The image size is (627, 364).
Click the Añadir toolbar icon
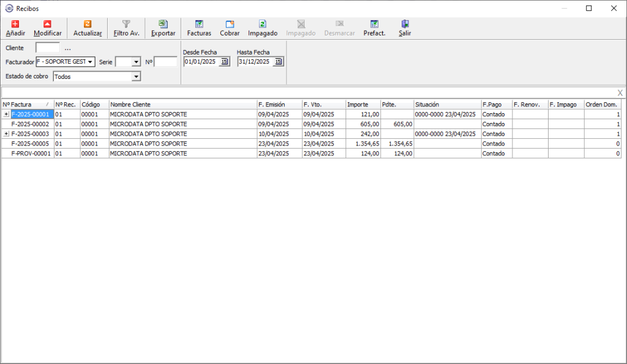click(x=15, y=24)
